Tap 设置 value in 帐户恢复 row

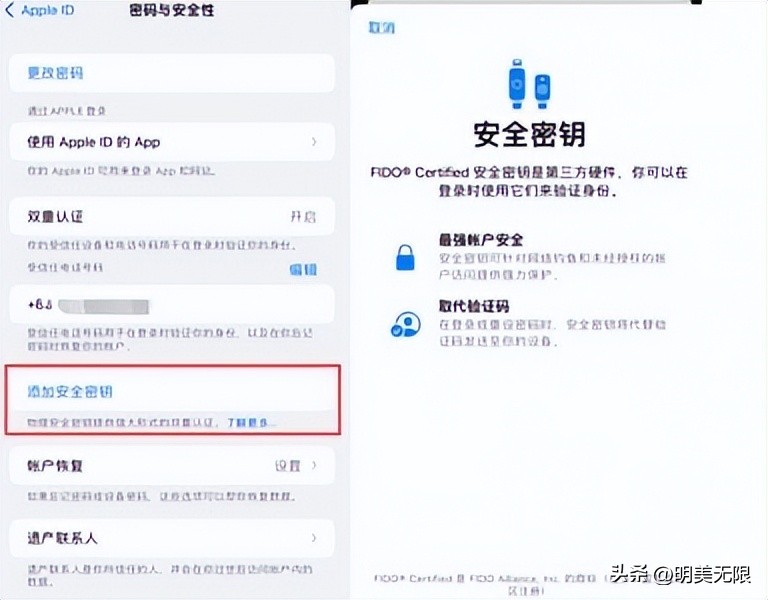(288, 465)
